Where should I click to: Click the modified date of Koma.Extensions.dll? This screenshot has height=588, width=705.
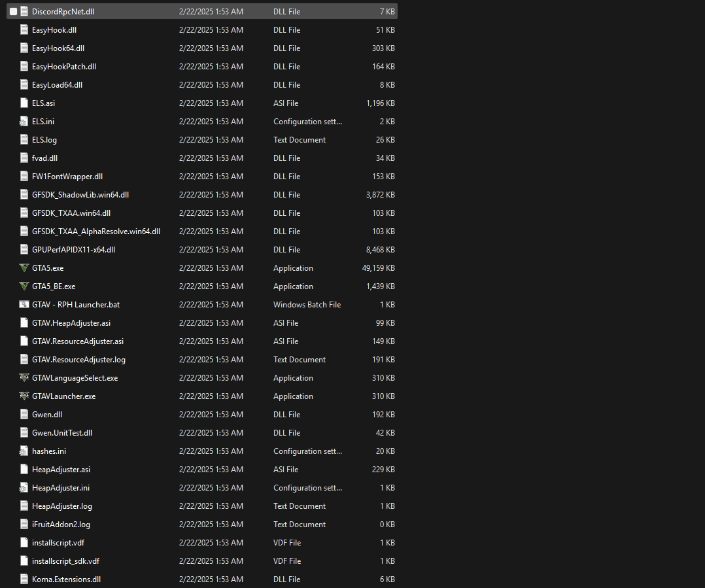point(211,579)
